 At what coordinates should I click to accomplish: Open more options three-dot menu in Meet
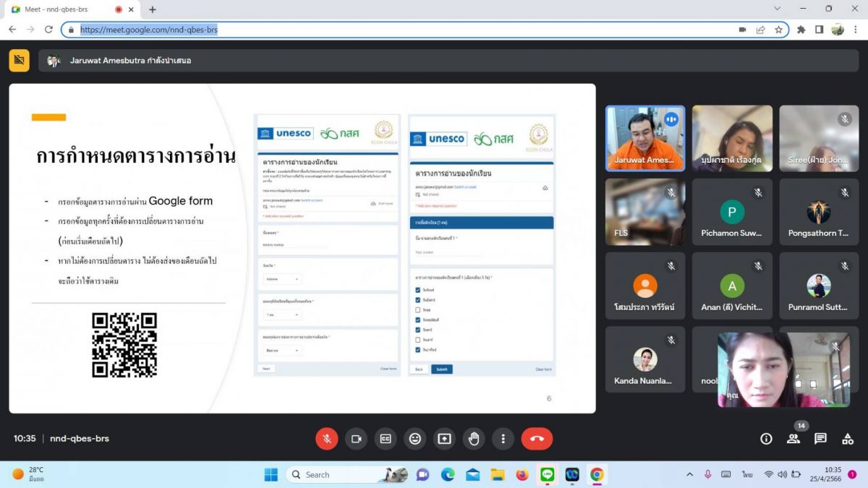point(503,438)
